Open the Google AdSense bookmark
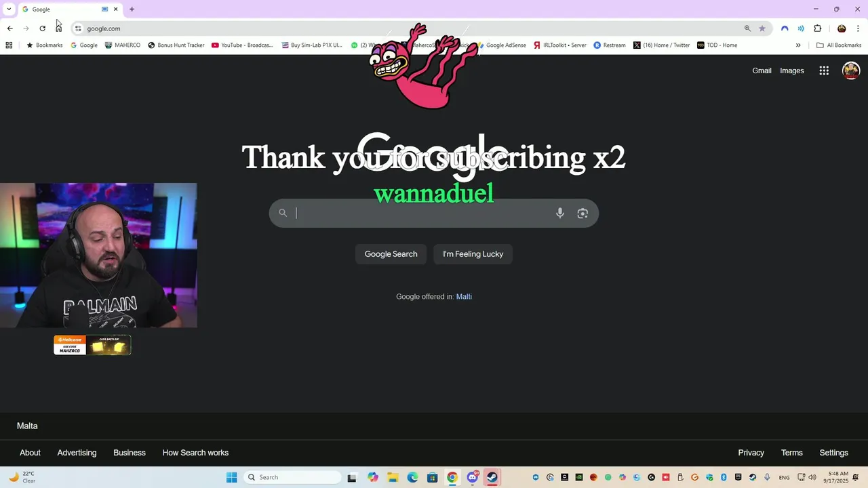This screenshot has width=868, height=488. pyautogui.click(x=502, y=45)
